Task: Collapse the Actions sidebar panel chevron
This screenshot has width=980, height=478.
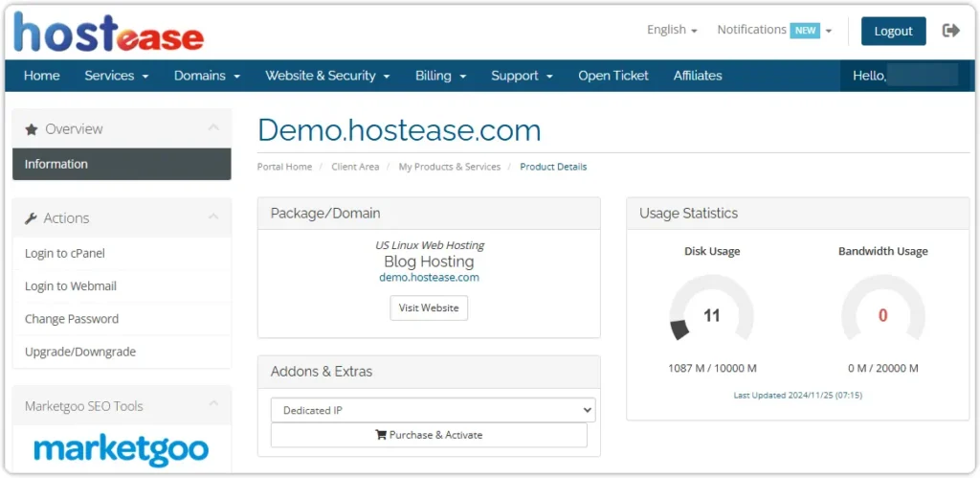Action: point(213,217)
